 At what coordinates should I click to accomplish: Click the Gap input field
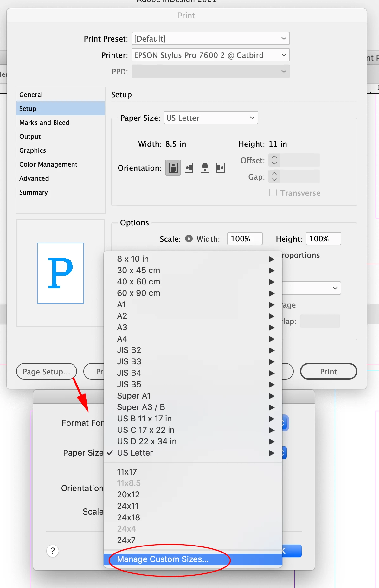coord(300,176)
